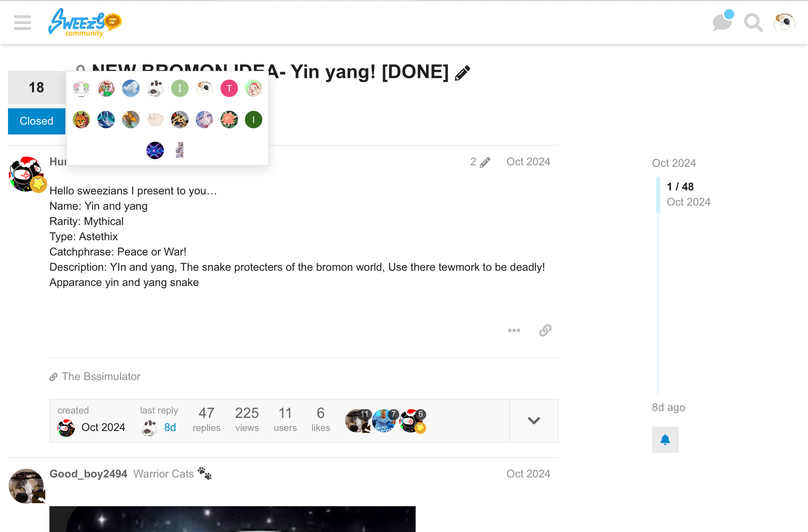Open the voter avatar with pink letter T
The width and height of the screenshot is (808, 532).
[x=229, y=88]
